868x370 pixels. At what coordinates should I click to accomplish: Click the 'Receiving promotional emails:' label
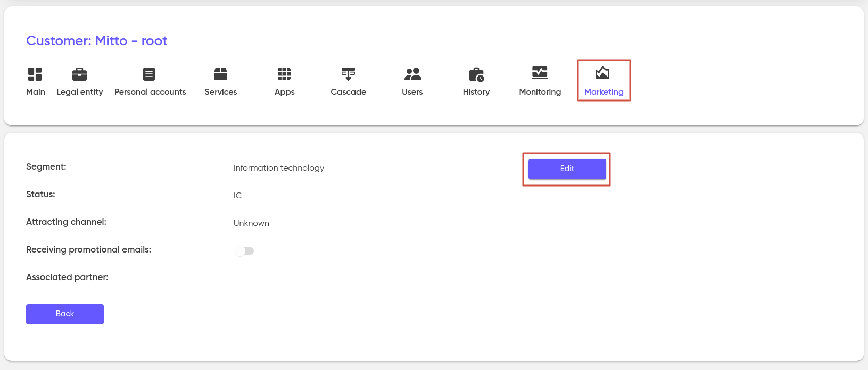point(88,250)
